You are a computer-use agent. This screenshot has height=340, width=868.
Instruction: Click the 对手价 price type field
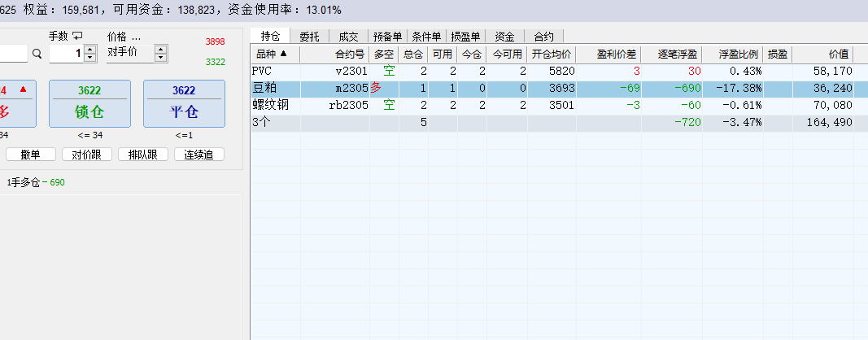click(131, 54)
